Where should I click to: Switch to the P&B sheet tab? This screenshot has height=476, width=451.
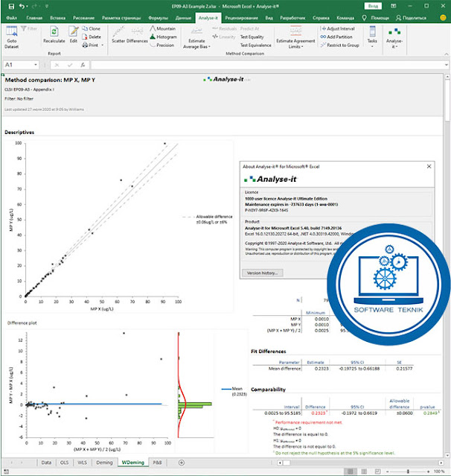[157, 463]
